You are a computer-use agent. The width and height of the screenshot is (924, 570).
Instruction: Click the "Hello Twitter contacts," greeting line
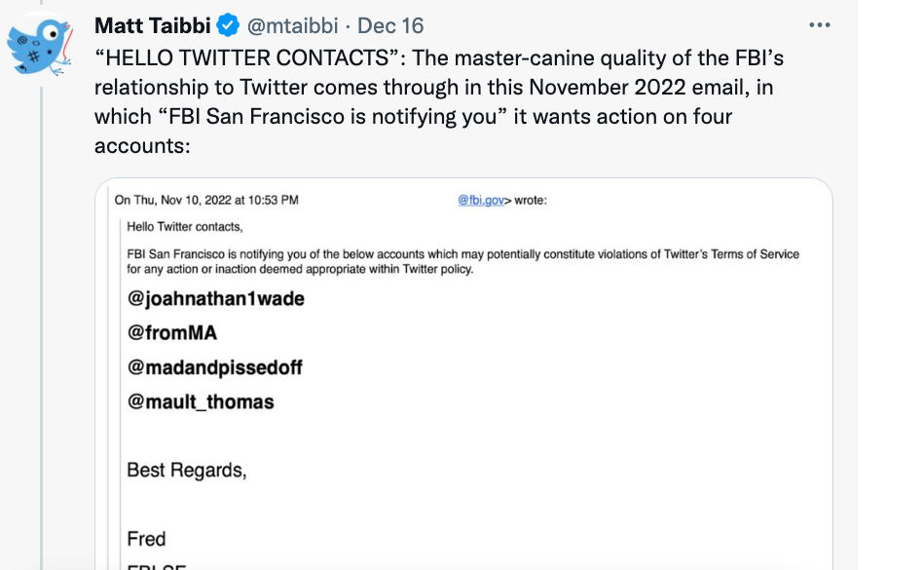pos(185,226)
